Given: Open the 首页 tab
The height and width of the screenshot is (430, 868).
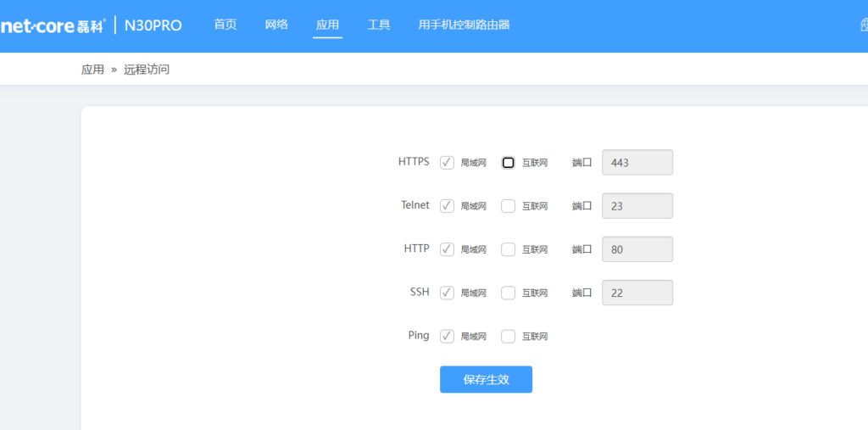Looking at the screenshot, I should point(225,25).
